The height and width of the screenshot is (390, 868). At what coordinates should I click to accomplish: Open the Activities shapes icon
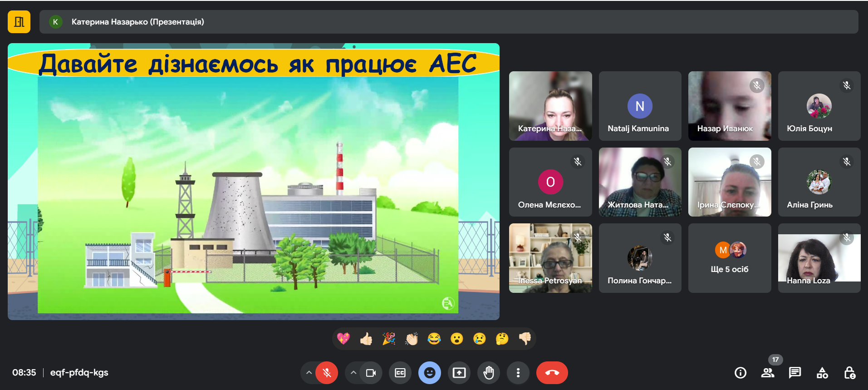pyautogui.click(x=822, y=373)
